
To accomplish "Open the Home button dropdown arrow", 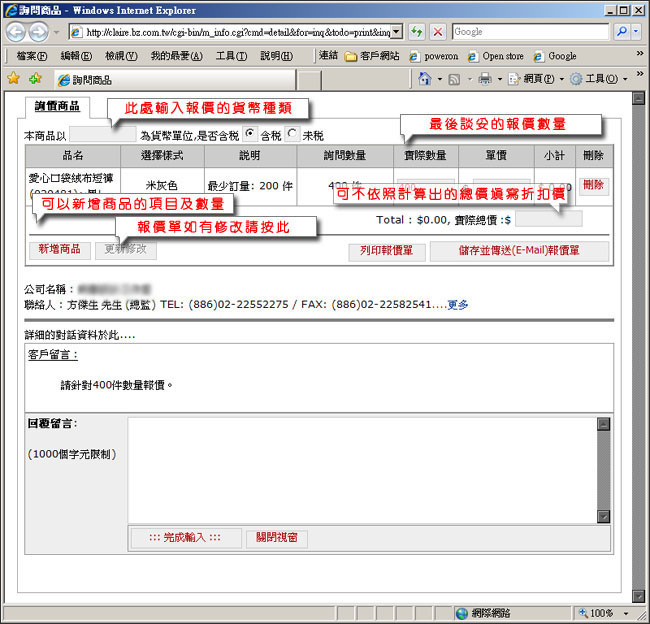I will click(440, 79).
